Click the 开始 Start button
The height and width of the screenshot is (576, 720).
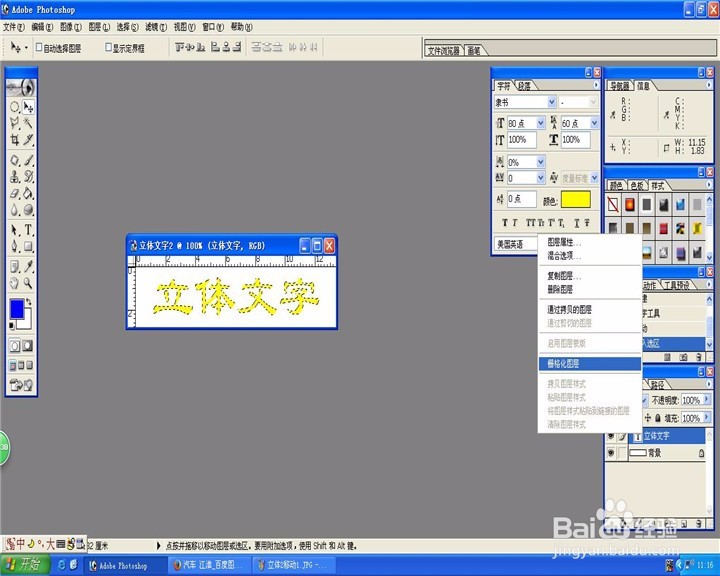click(25, 565)
